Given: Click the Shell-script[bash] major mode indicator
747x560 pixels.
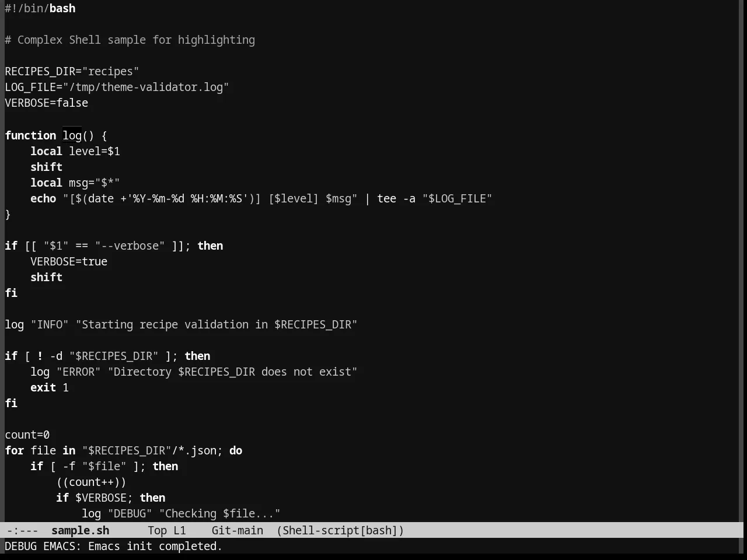Looking at the screenshot, I should (x=340, y=530).
